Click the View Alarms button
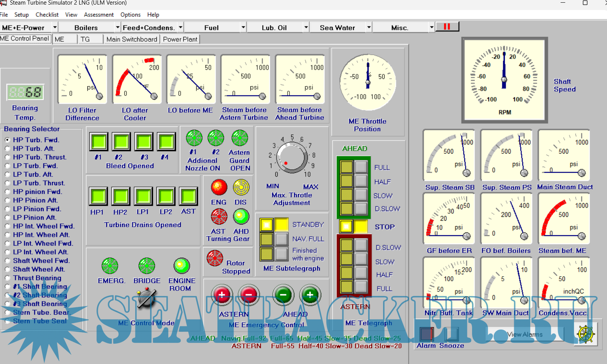 coord(525,334)
